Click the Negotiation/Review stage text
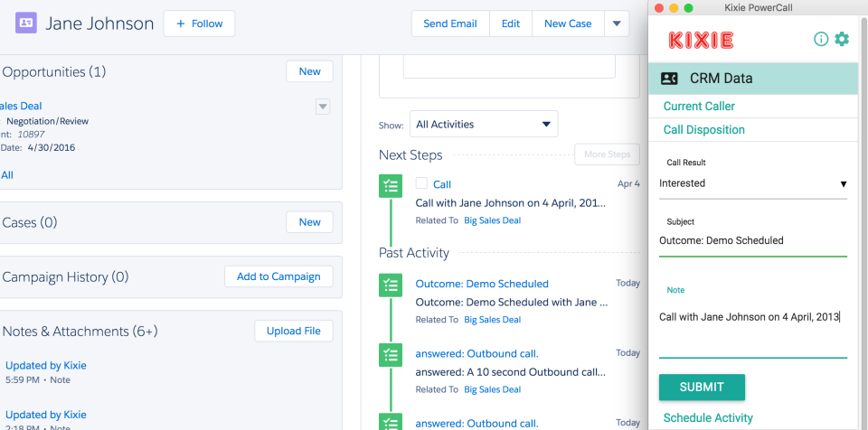Image resolution: width=868 pixels, height=430 pixels. pyautogui.click(x=48, y=121)
